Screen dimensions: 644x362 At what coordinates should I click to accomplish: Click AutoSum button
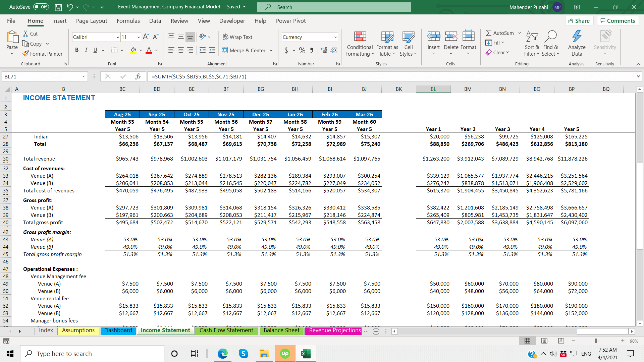tap(500, 33)
